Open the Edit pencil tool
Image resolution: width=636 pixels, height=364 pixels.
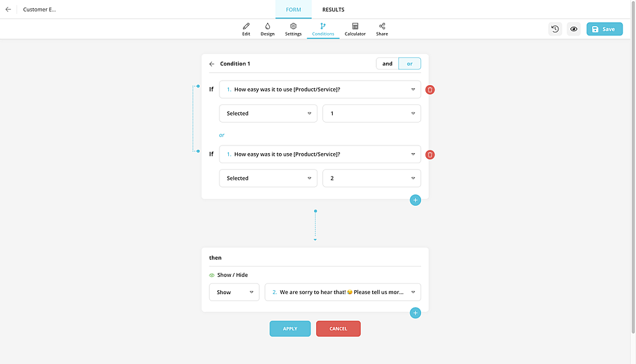coord(245,29)
